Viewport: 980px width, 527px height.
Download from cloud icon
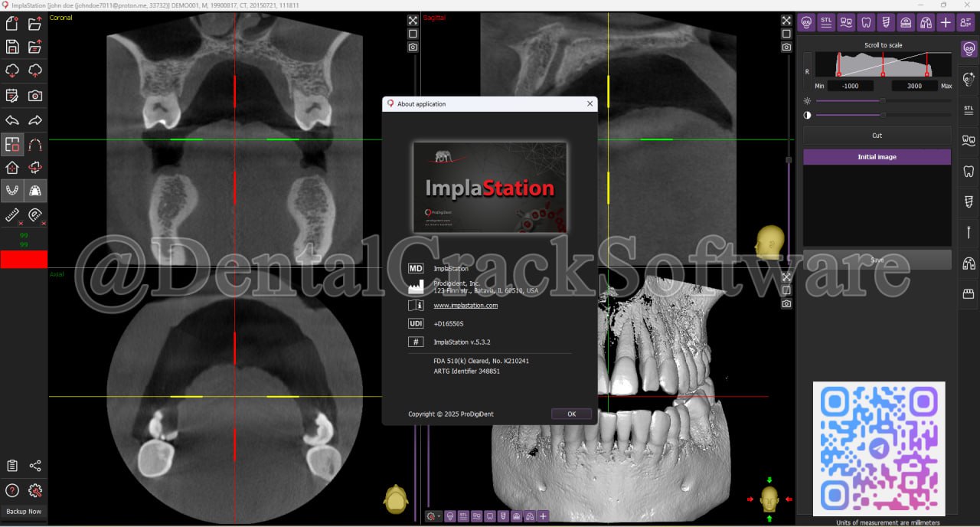click(12, 71)
